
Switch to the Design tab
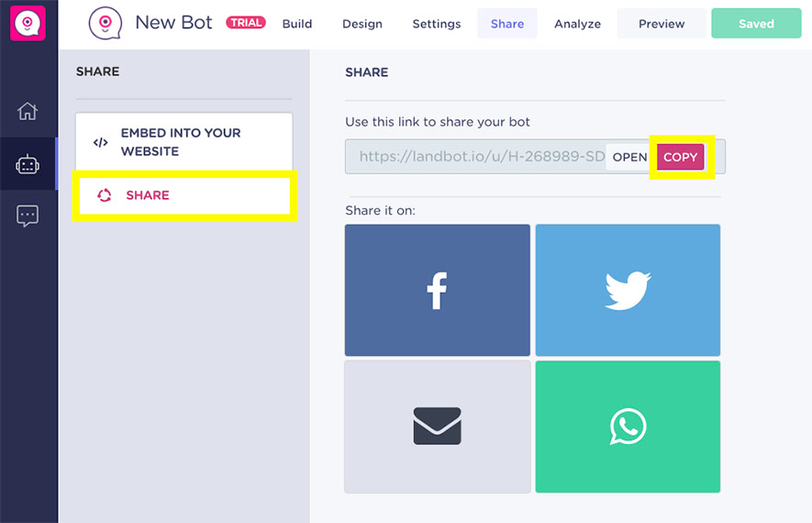click(362, 24)
